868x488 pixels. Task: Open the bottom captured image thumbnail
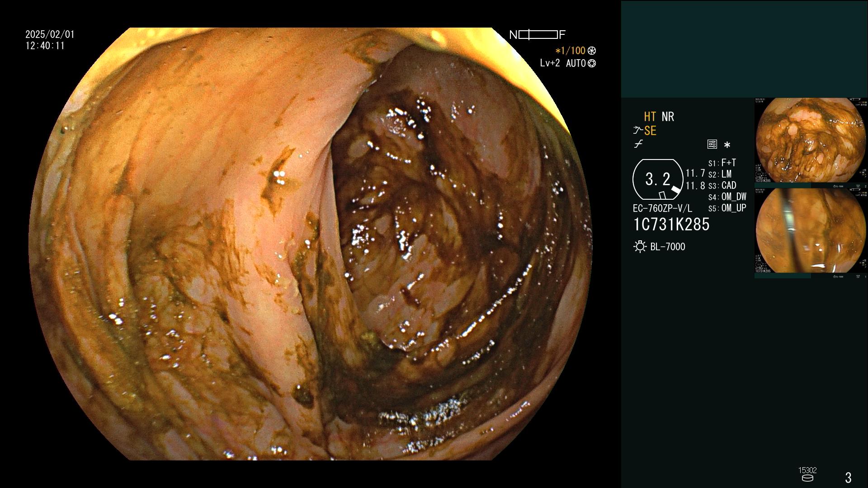point(811,230)
